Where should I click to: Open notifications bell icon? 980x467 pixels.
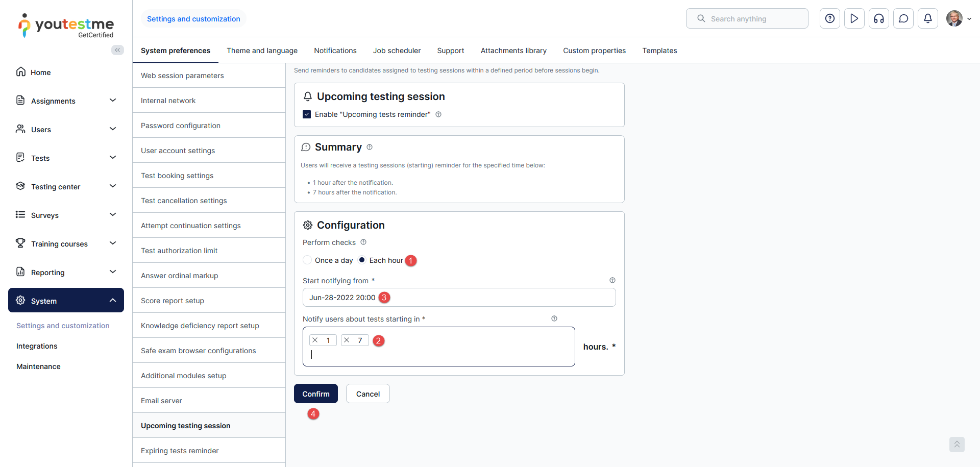(x=927, y=19)
